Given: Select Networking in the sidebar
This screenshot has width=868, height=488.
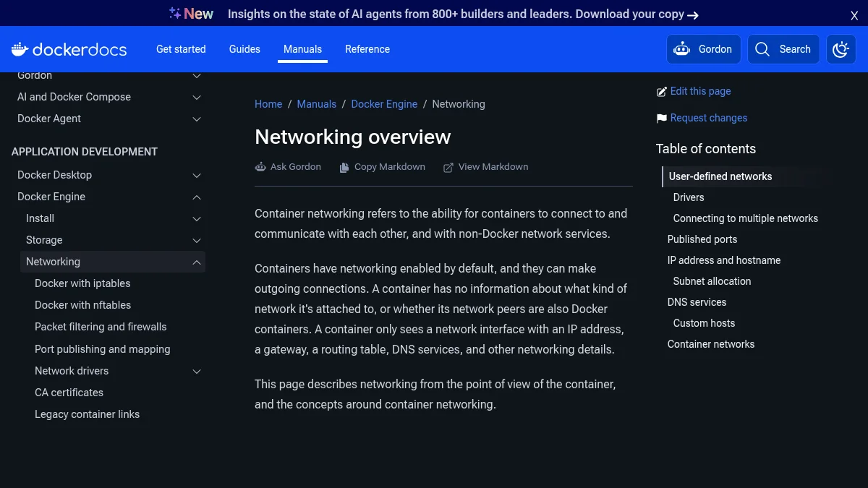Looking at the screenshot, I should (x=53, y=262).
